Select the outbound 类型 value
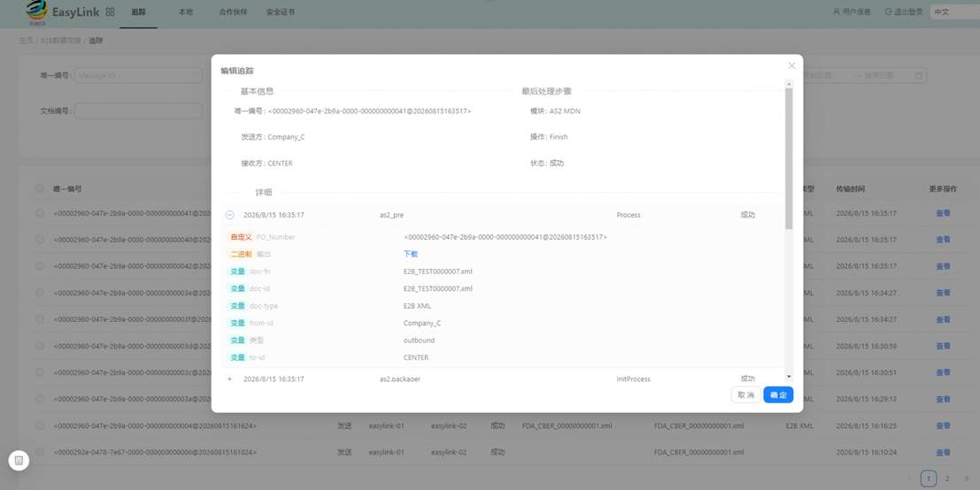 coord(419,341)
